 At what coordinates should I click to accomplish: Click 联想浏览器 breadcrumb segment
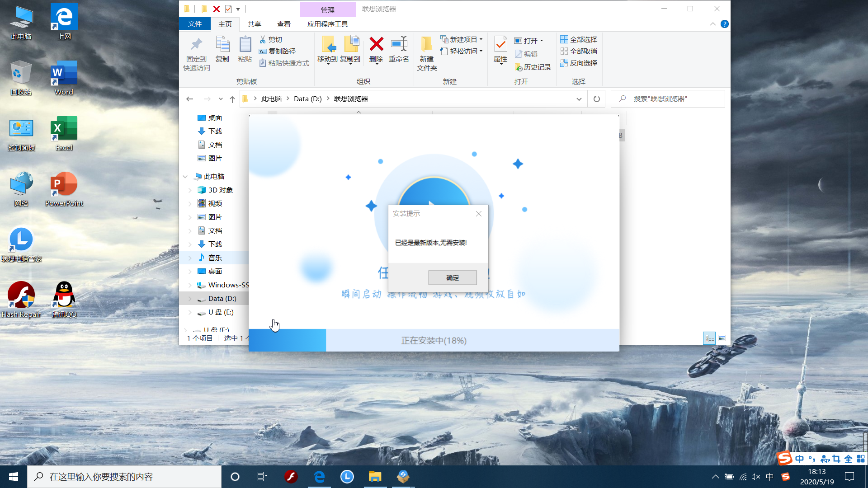coord(351,99)
